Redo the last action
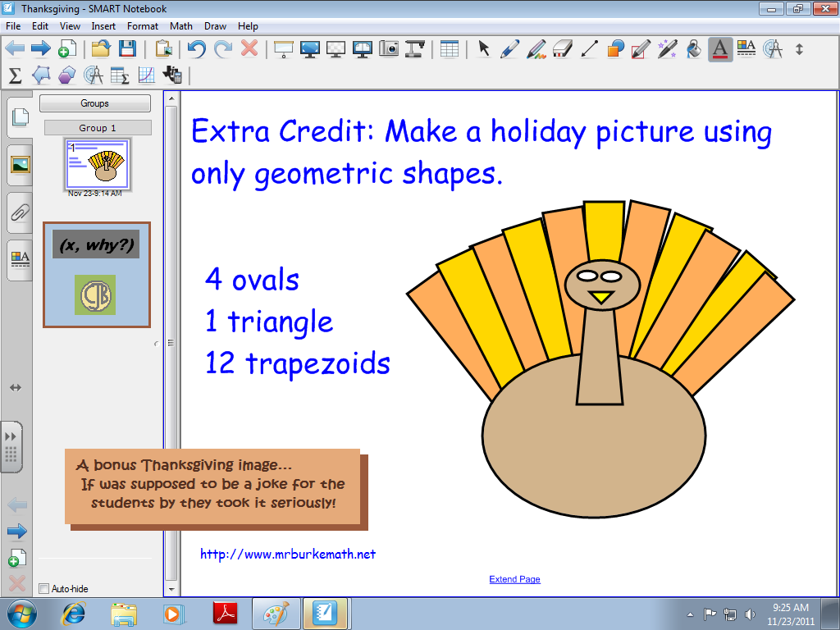The height and width of the screenshot is (630, 840). (x=223, y=48)
